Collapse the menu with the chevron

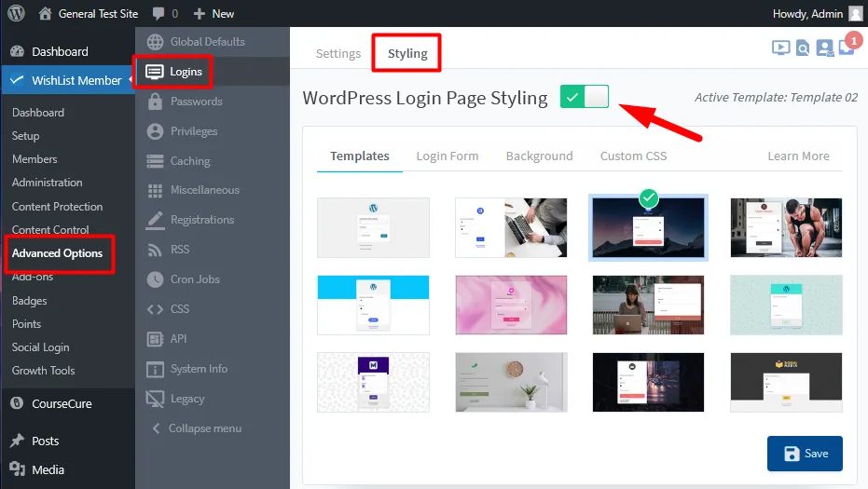pyautogui.click(x=156, y=428)
